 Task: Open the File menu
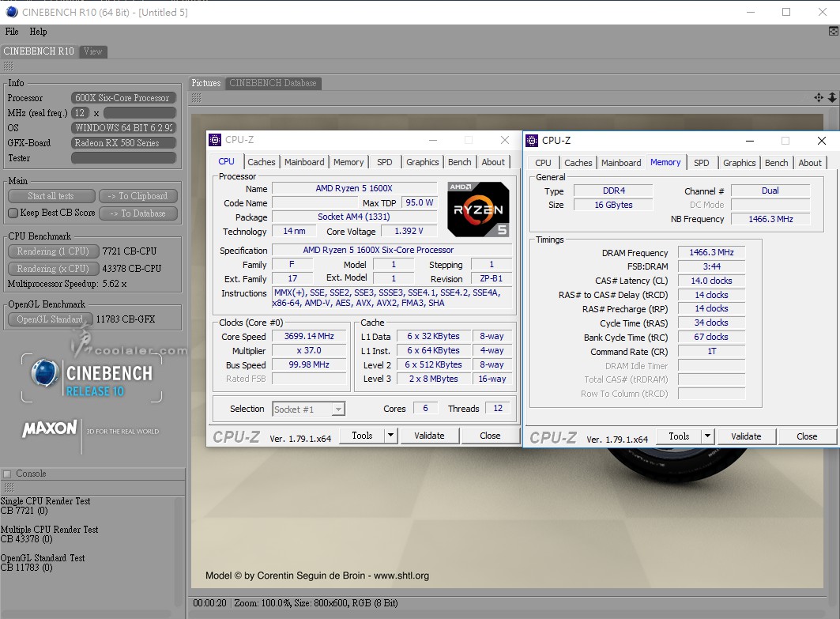tap(12, 32)
